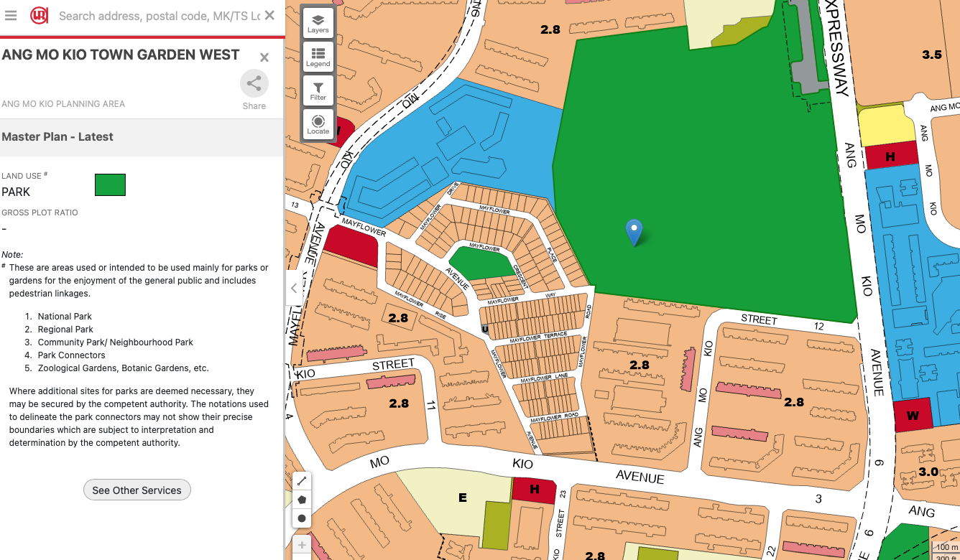Select the circle drawing tool
Viewport: 960px width, 560px height.
tap(302, 518)
